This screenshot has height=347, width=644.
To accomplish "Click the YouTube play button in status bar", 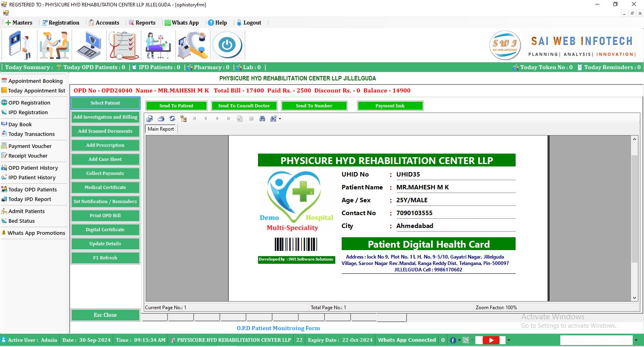I will (491, 340).
